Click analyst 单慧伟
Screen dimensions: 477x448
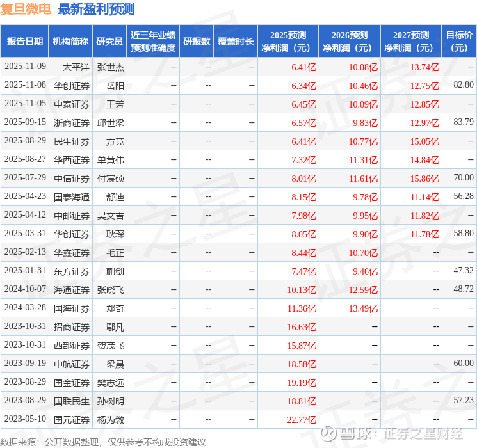tap(110, 160)
